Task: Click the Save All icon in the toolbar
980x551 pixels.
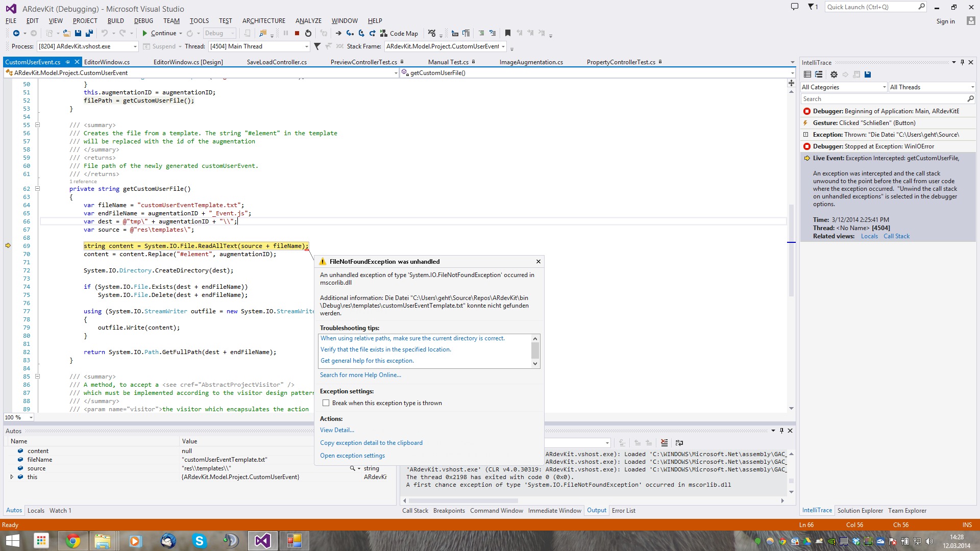Action: tap(89, 33)
